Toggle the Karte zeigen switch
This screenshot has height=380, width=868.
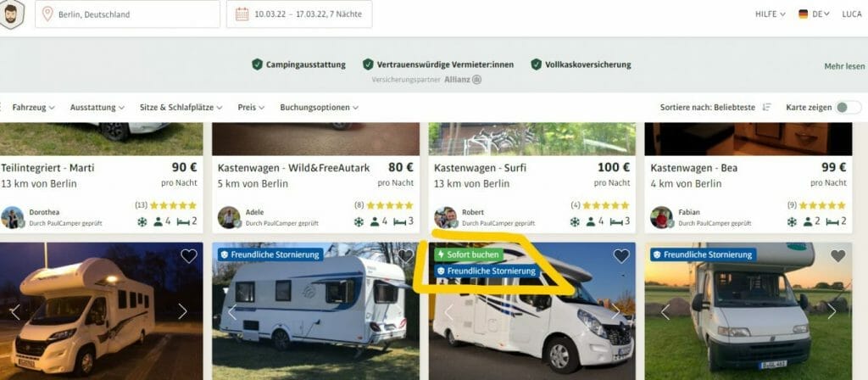849,108
